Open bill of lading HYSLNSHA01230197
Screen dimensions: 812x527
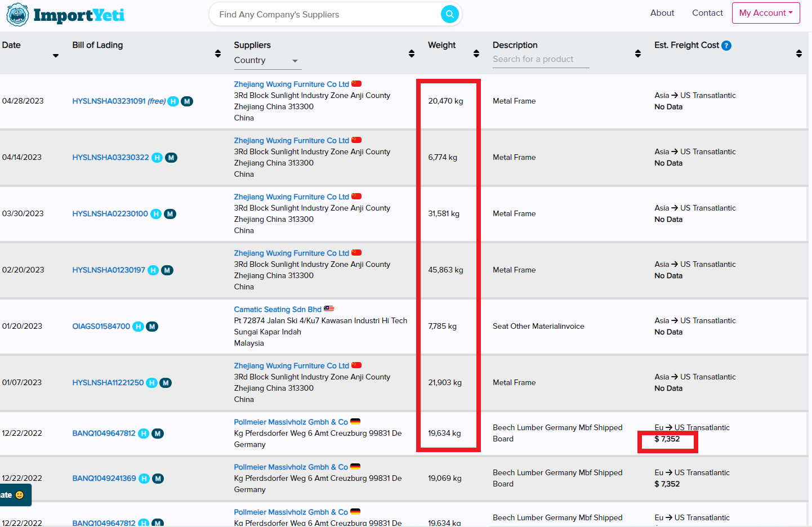coord(109,270)
